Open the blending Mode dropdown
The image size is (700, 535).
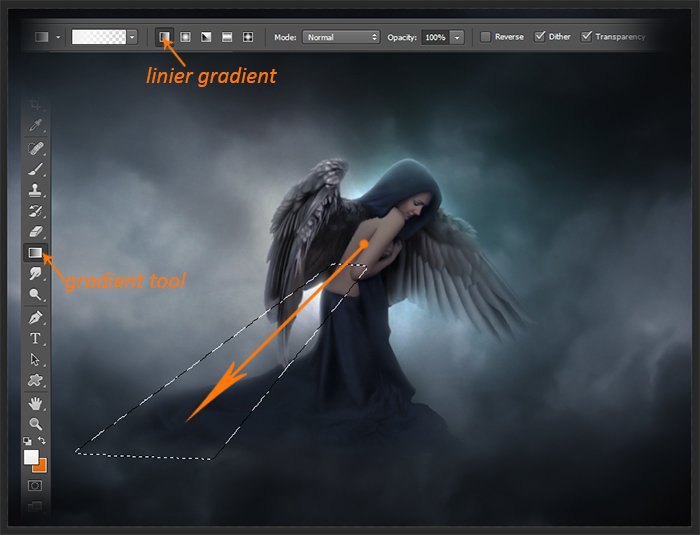pos(341,37)
